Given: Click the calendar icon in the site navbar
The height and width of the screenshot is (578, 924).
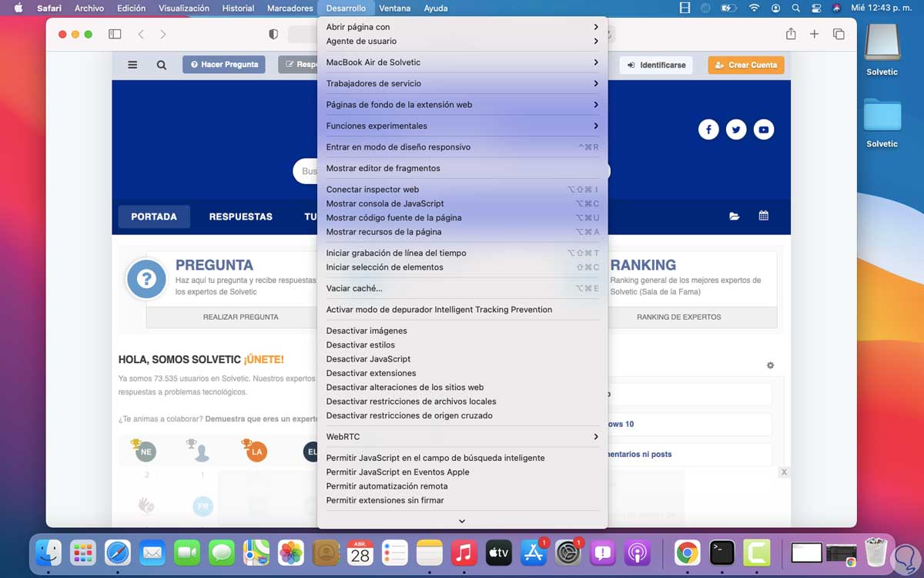Looking at the screenshot, I should [764, 216].
